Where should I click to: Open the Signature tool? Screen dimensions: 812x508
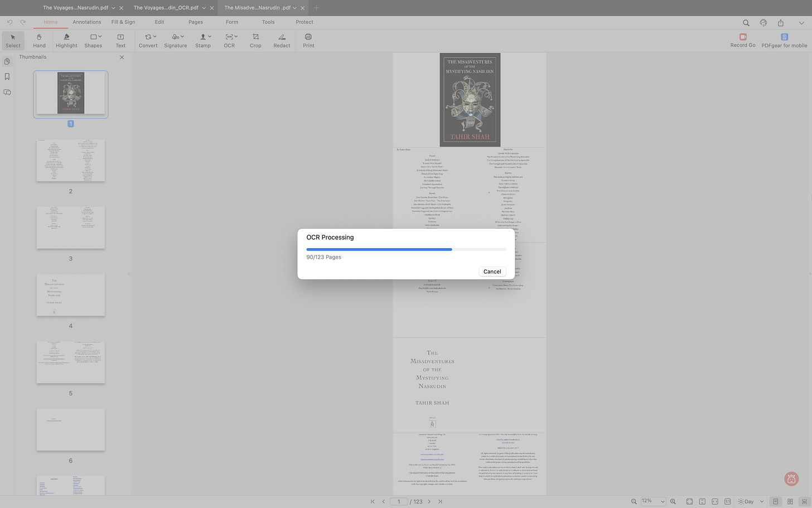click(x=175, y=41)
